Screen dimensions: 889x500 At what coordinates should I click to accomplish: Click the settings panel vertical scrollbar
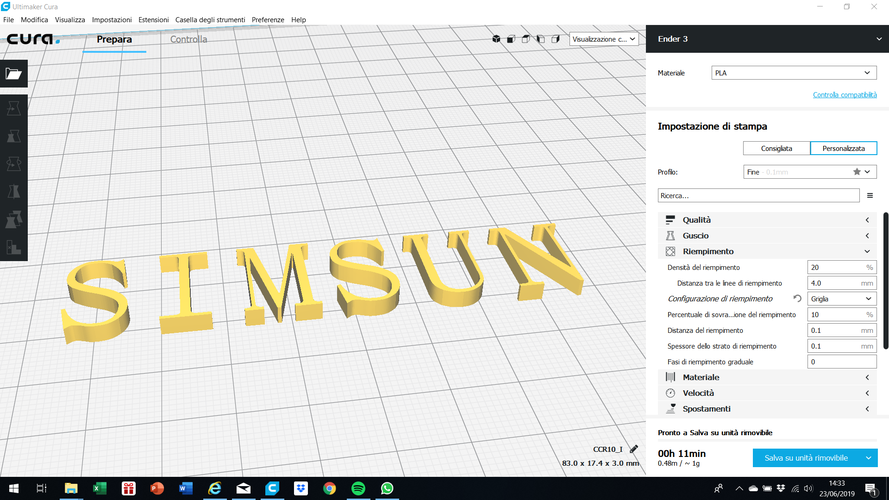pos(886,282)
